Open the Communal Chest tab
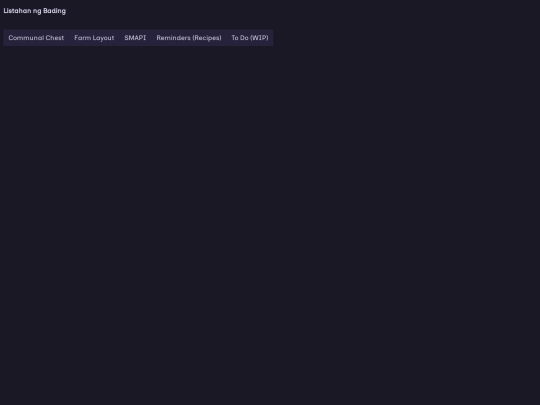This screenshot has height=405, width=540. click(x=36, y=38)
